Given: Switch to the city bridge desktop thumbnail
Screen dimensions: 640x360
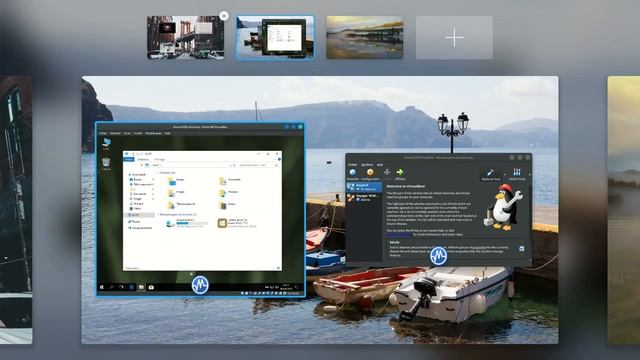Looking at the screenshot, I should [x=185, y=38].
